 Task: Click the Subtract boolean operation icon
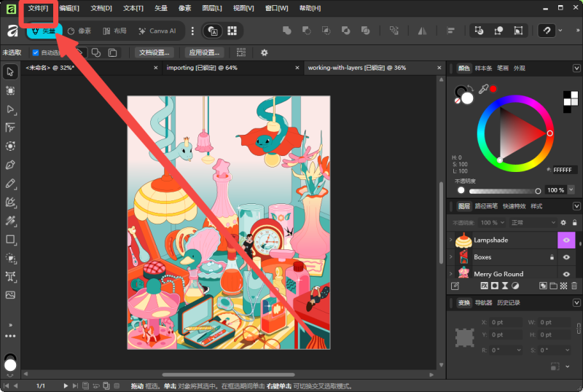click(306, 31)
